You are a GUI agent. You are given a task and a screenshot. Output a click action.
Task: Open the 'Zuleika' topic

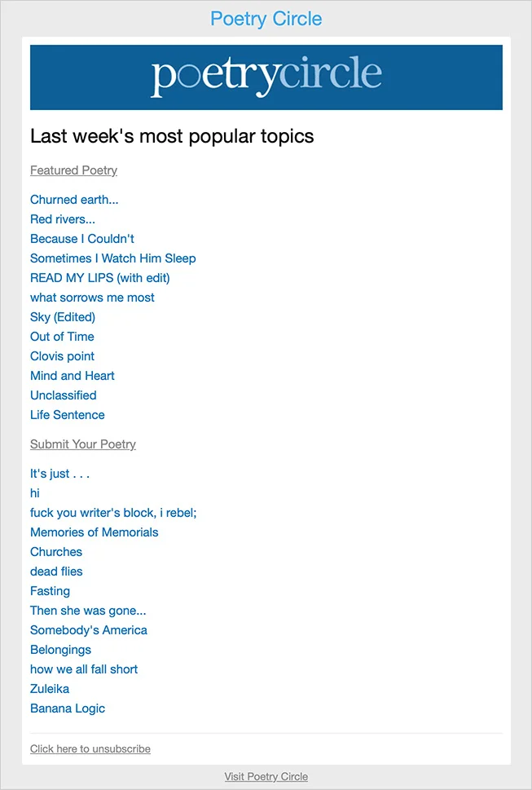coord(50,689)
